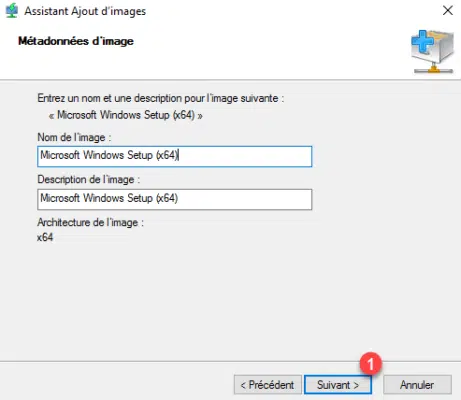
Task: Click the Architecture de l'image label
Action: tap(90, 222)
